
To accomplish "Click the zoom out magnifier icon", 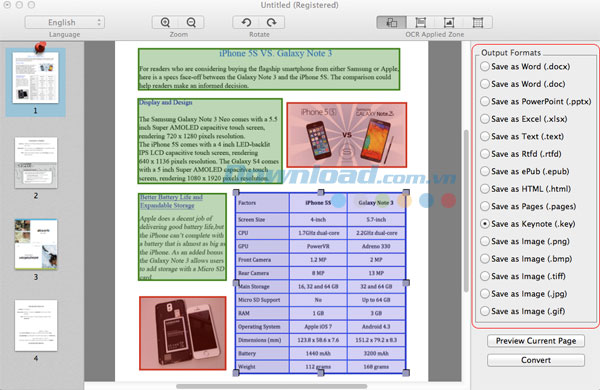I will pyautogui.click(x=191, y=22).
